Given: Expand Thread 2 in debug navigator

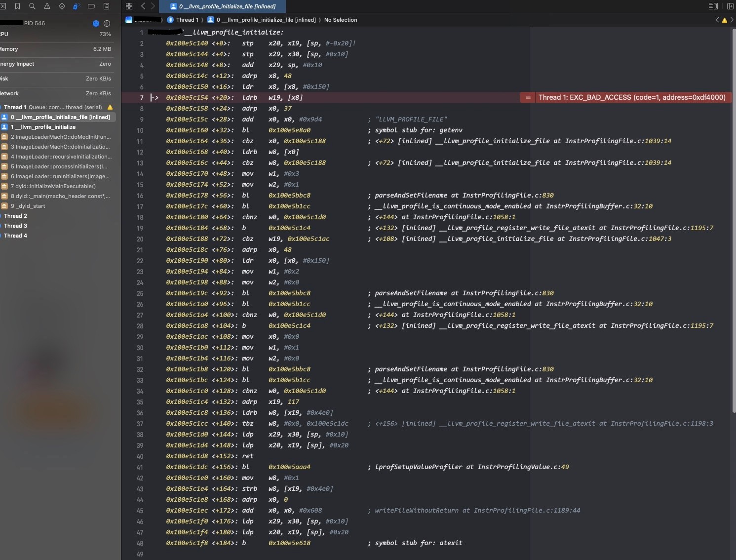Looking at the screenshot, I should 15,216.
